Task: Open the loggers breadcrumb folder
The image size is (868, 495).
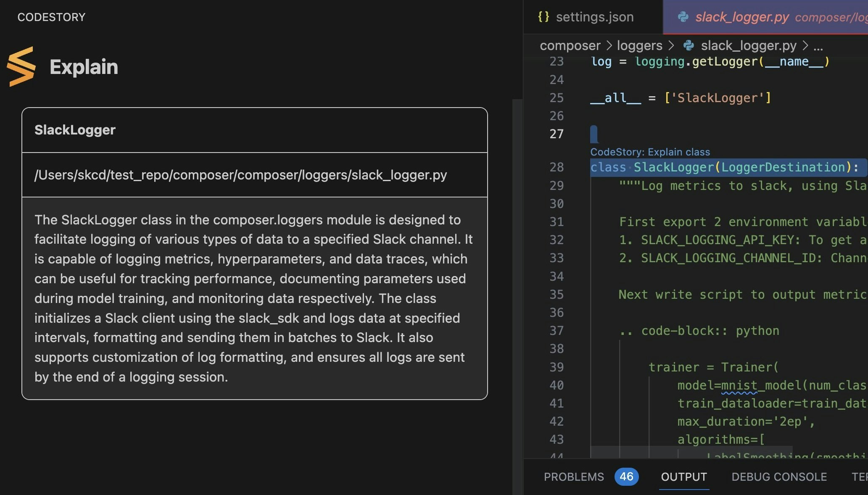Action: tap(639, 45)
